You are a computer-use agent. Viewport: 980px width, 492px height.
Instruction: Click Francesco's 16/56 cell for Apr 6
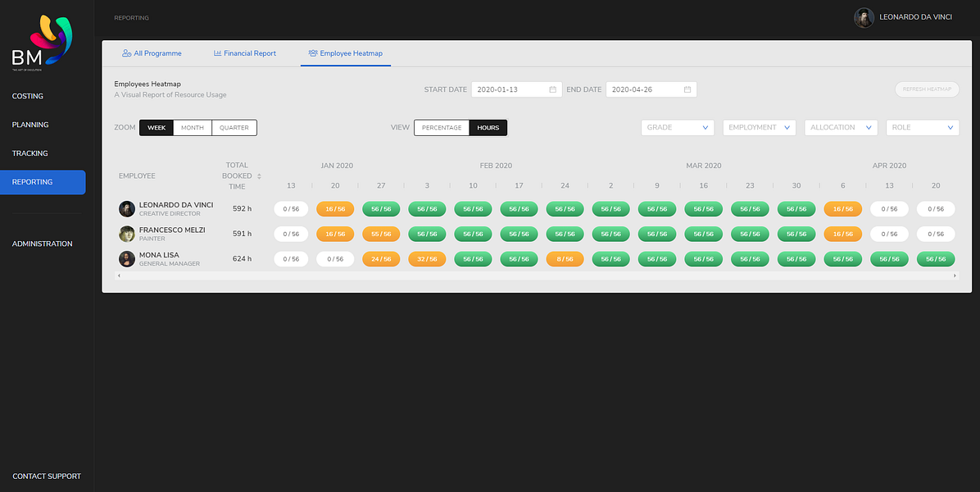843,235
